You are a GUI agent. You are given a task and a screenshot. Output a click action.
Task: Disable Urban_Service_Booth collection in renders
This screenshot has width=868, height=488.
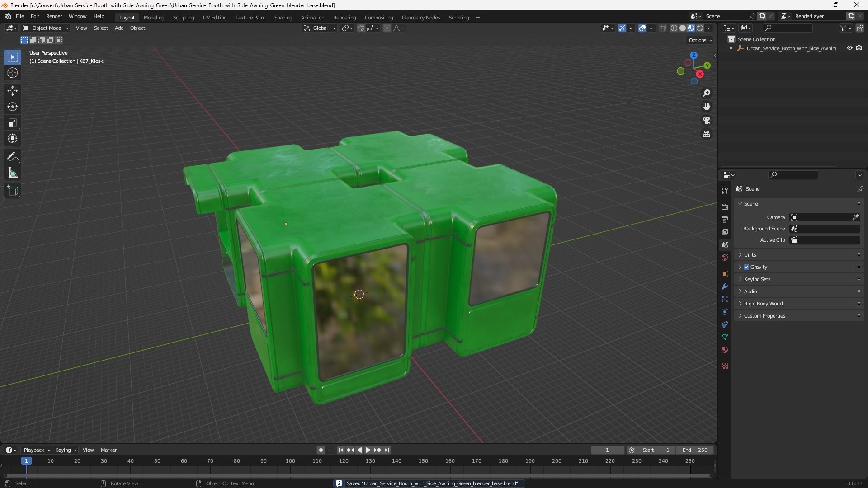(859, 48)
